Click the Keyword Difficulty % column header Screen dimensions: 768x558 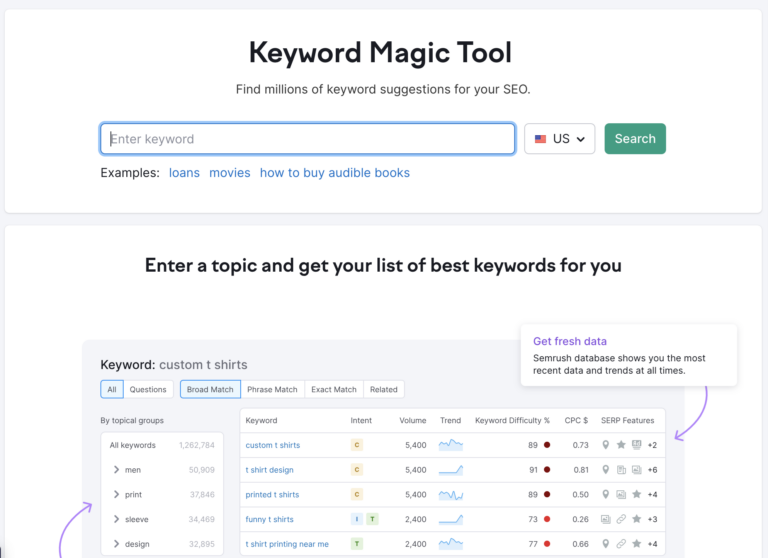tap(512, 420)
